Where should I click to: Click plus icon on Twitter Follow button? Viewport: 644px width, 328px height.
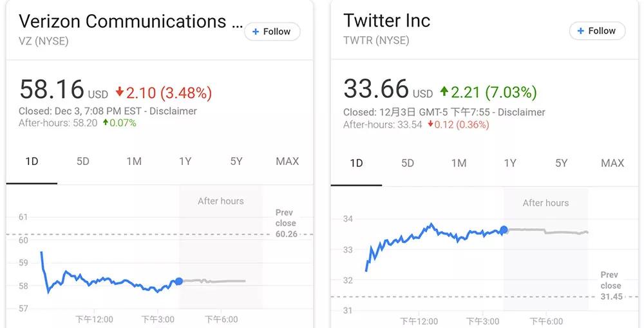click(x=581, y=31)
